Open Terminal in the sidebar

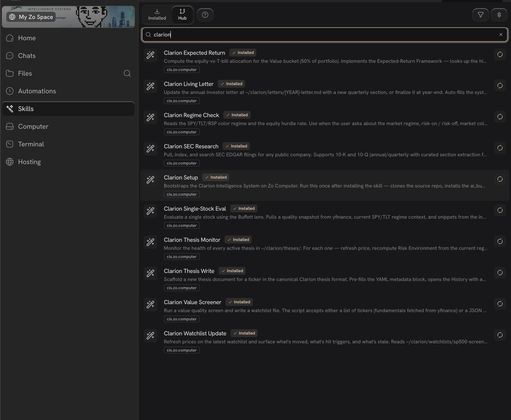click(68, 144)
